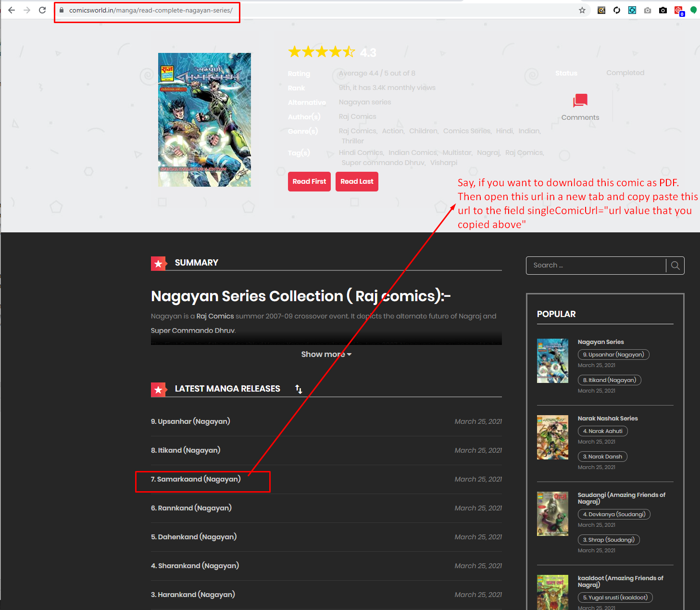Image resolution: width=700 pixels, height=610 pixels.
Task: Open the red extension with badge
Action: pos(679,11)
